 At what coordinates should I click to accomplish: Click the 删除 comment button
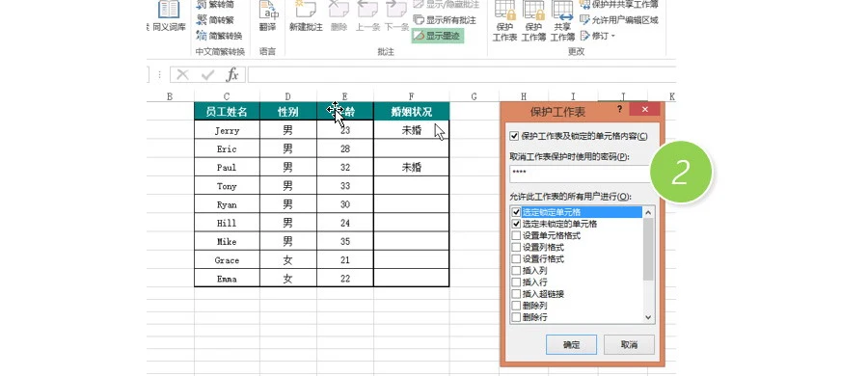click(x=339, y=16)
